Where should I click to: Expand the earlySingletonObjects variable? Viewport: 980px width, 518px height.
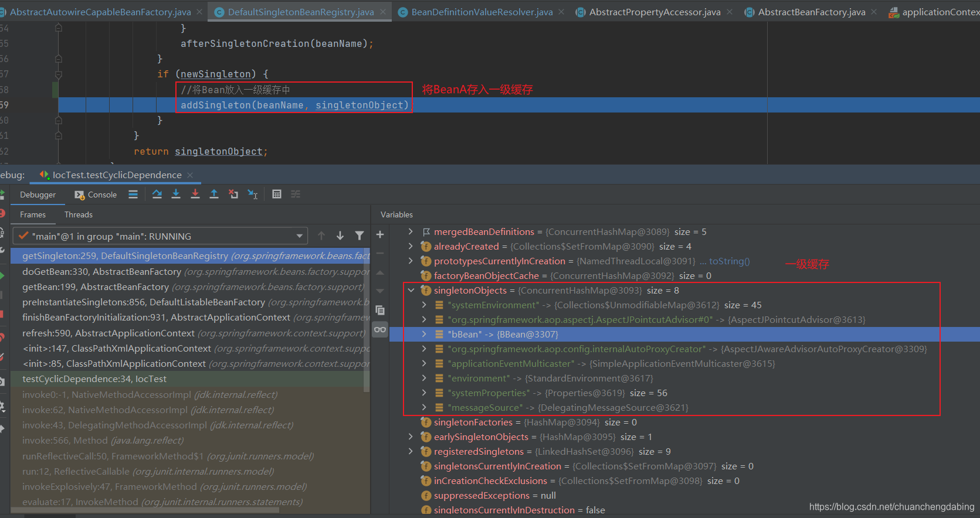pos(411,437)
